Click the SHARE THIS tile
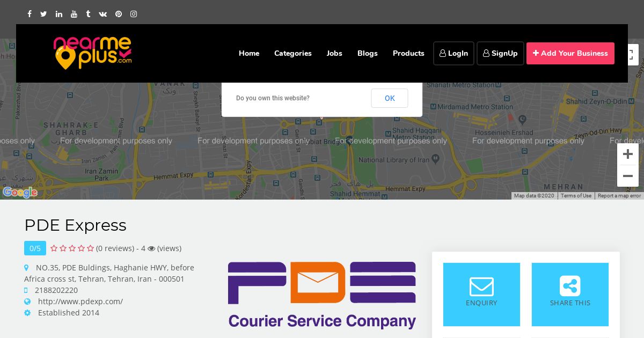 click(570, 295)
